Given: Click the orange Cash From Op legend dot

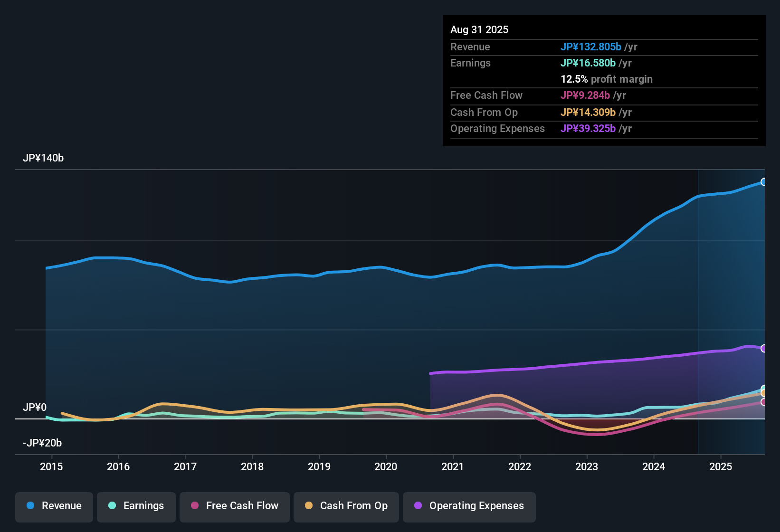Looking at the screenshot, I should coord(309,506).
